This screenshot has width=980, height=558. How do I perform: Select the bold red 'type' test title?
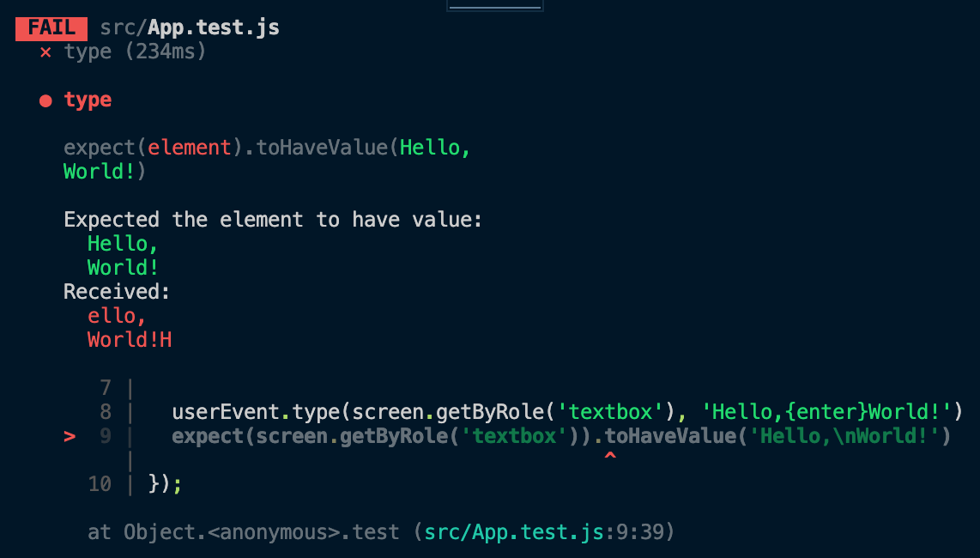point(88,100)
